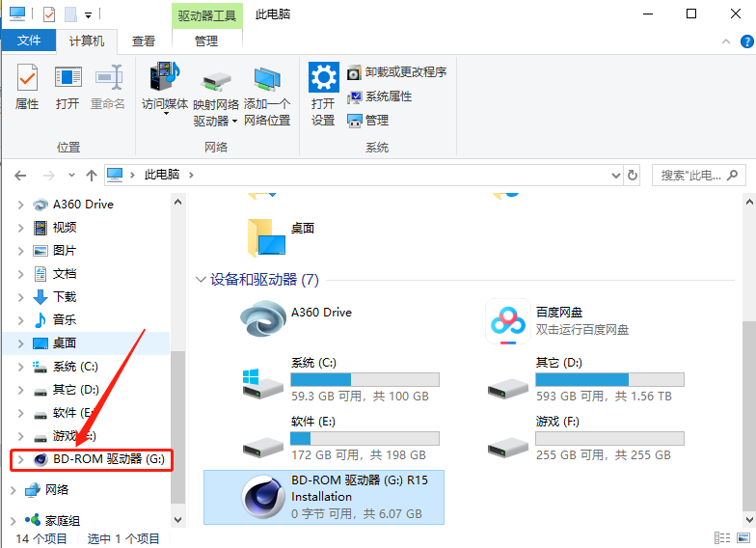Screen dimensions: 756x548
Task: Select the 百度网盘 item
Action: [x=557, y=320]
